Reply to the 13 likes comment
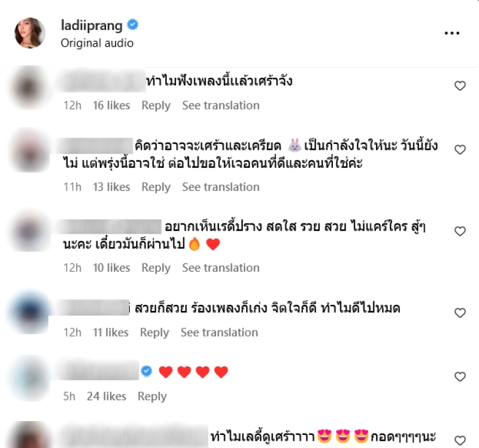This screenshot has width=479, height=448. click(156, 187)
